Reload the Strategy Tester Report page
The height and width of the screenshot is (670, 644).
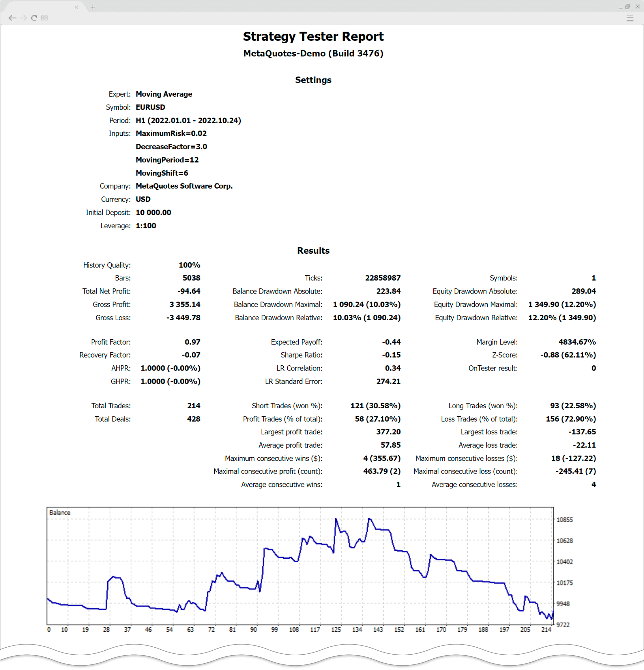tap(33, 18)
